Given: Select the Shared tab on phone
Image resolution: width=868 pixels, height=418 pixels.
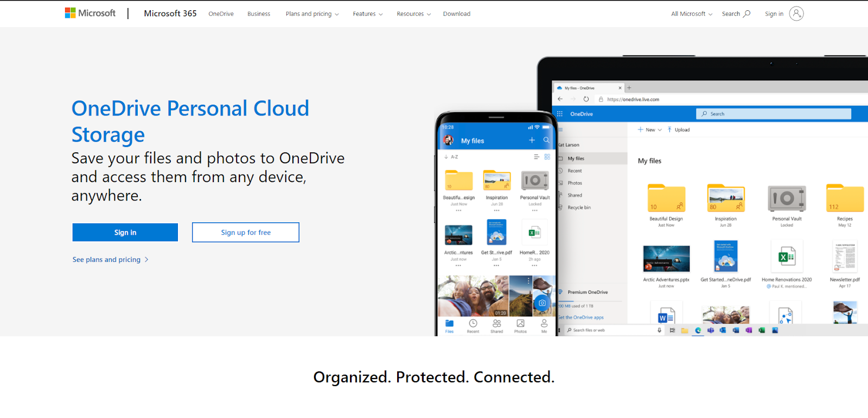Looking at the screenshot, I should (x=497, y=326).
